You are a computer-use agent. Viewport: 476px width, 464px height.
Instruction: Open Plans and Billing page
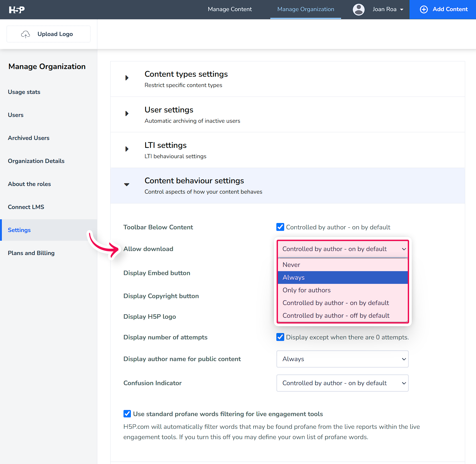(x=31, y=253)
